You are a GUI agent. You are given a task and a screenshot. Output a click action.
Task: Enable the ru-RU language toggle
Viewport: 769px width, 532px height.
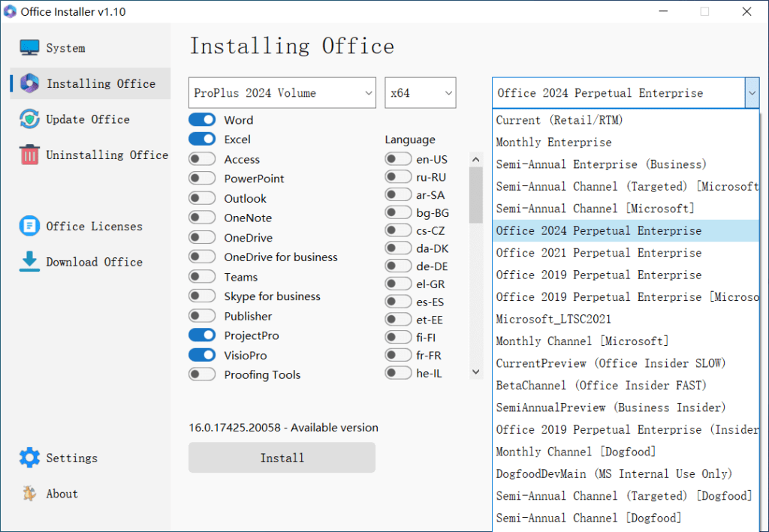398,177
